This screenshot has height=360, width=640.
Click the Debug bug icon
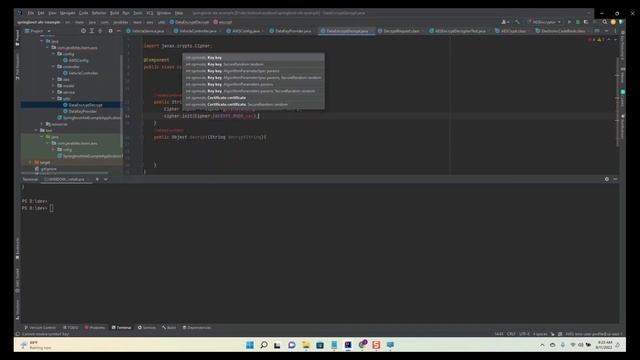pos(578,22)
